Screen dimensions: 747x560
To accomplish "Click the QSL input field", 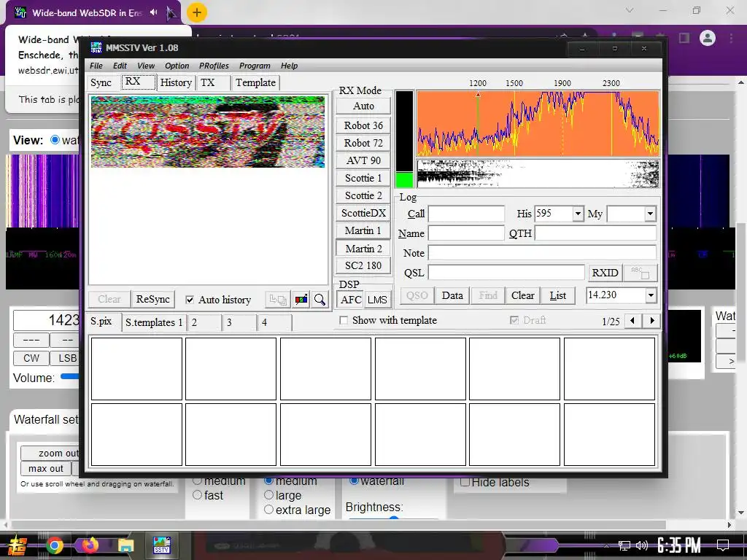I will pyautogui.click(x=506, y=273).
